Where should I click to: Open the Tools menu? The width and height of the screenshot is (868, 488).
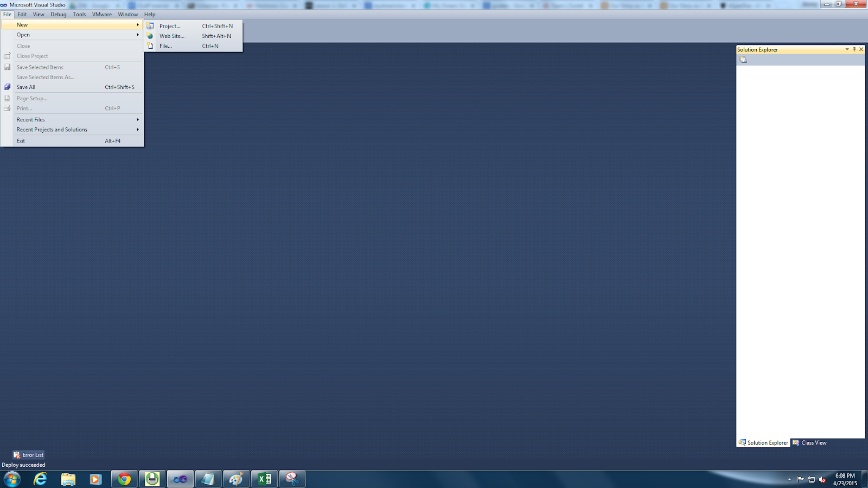[79, 15]
